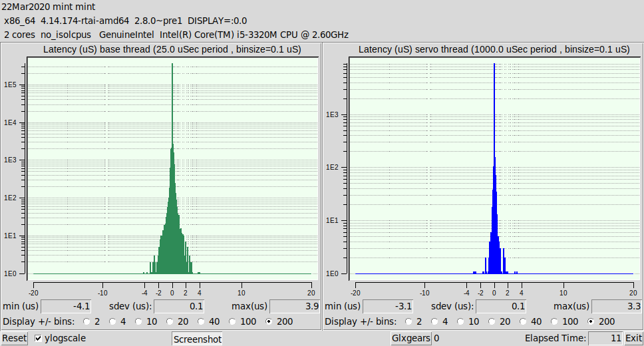Click the servo thread histogram title
This screenshot has height=346, width=644.
tap(494, 50)
